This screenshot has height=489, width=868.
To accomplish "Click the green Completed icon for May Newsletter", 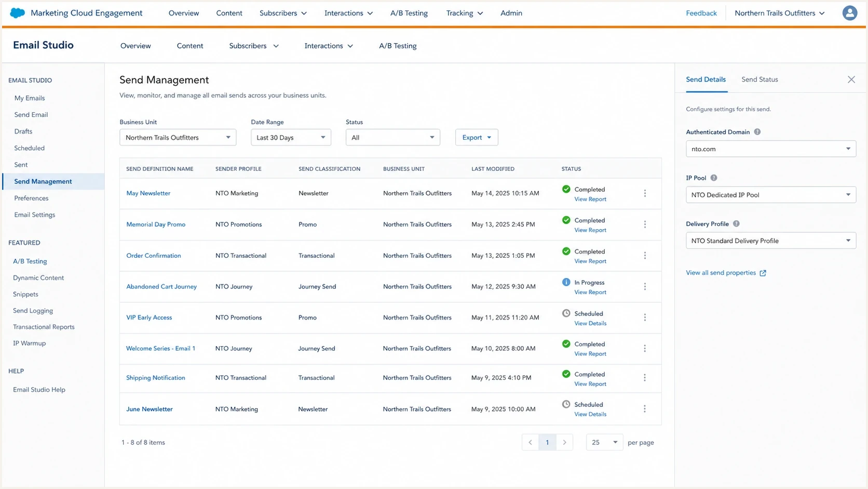I will pyautogui.click(x=566, y=189).
